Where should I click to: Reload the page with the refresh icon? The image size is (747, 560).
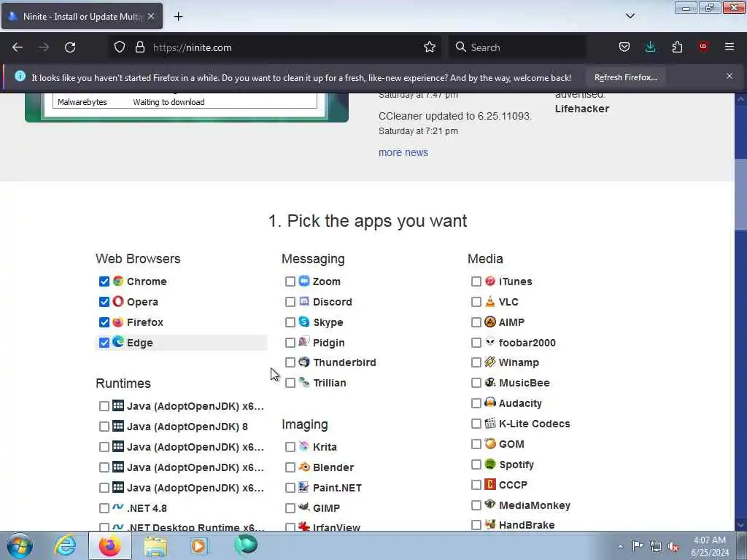pyautogui.click(x=70, y=47)
